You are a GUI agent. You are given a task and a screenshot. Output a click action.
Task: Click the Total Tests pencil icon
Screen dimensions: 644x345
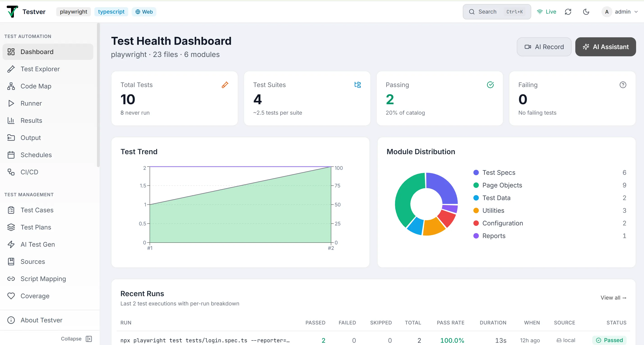225,85
